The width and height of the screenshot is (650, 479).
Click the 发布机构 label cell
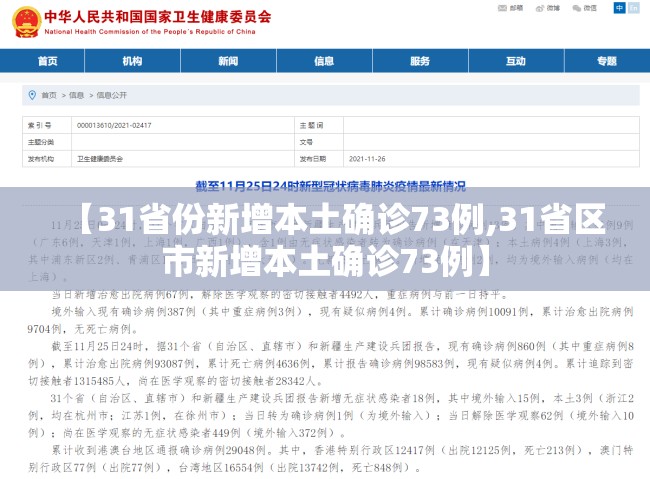[x=47, y=159]
